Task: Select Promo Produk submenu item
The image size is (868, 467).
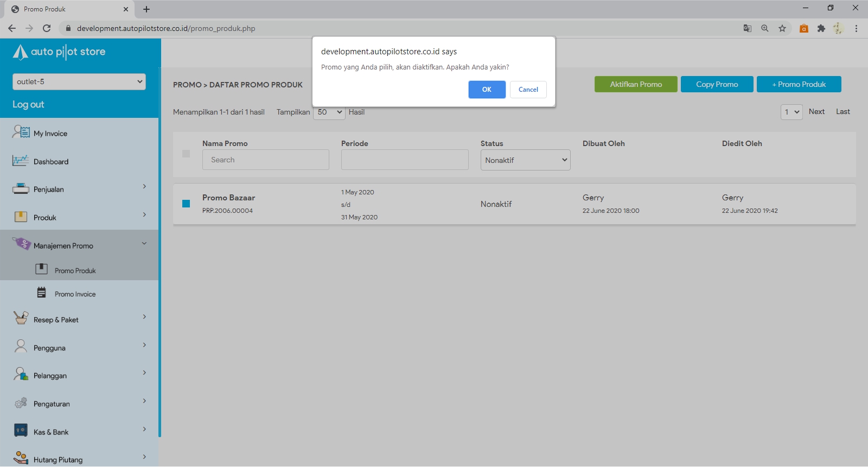Action: (75, 271)
